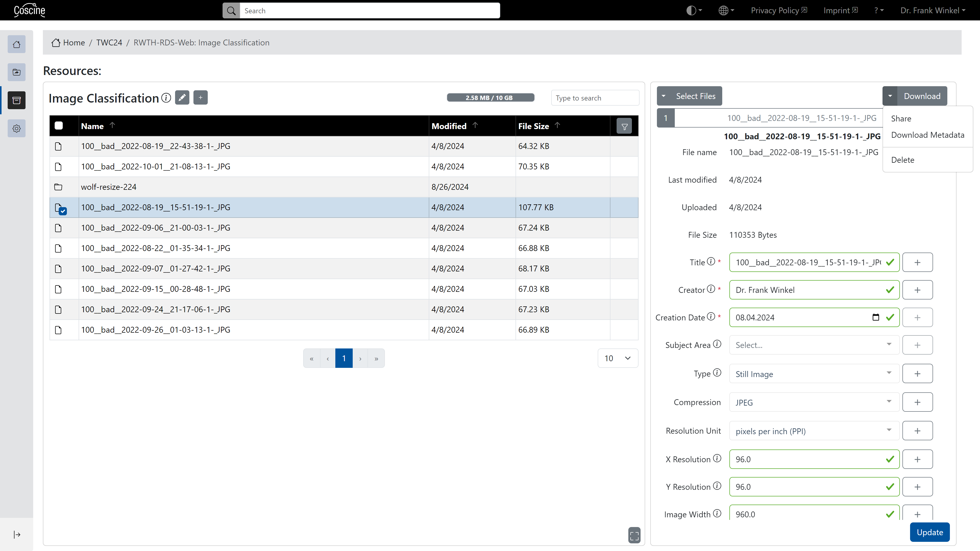Go to Home in sidebar
Viewport: 980px width, 551px height.
click(16, 44)
